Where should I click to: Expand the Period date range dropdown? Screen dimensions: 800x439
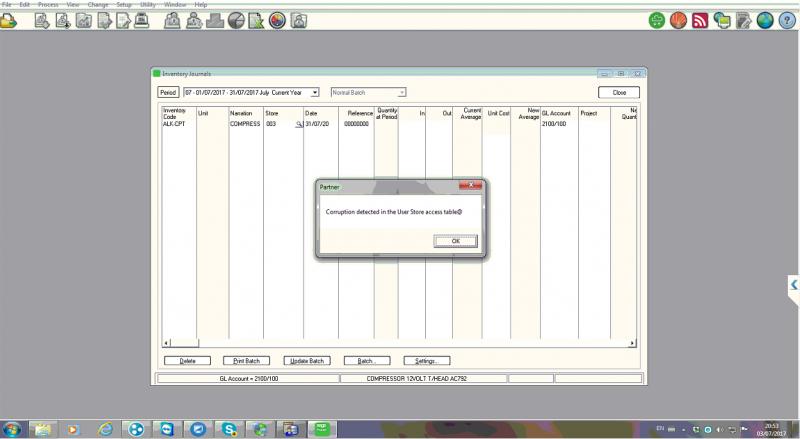[314, 92]
